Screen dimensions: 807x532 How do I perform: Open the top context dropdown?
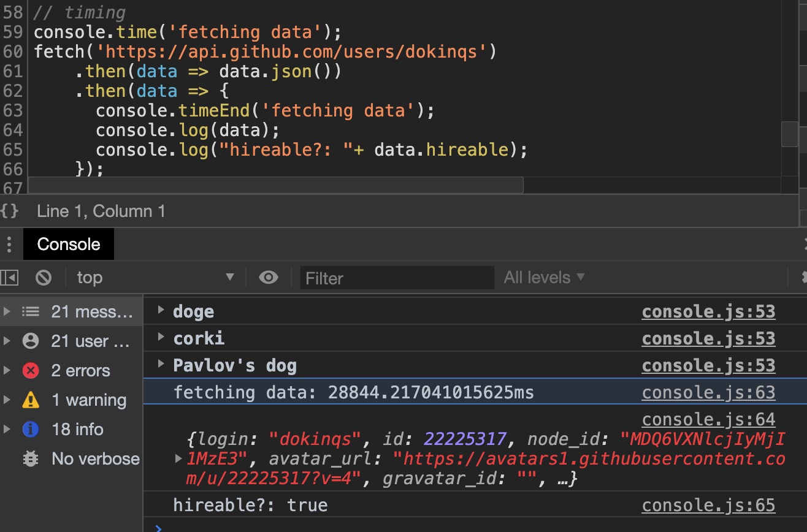pyautogui.click(x=155, y=278)
